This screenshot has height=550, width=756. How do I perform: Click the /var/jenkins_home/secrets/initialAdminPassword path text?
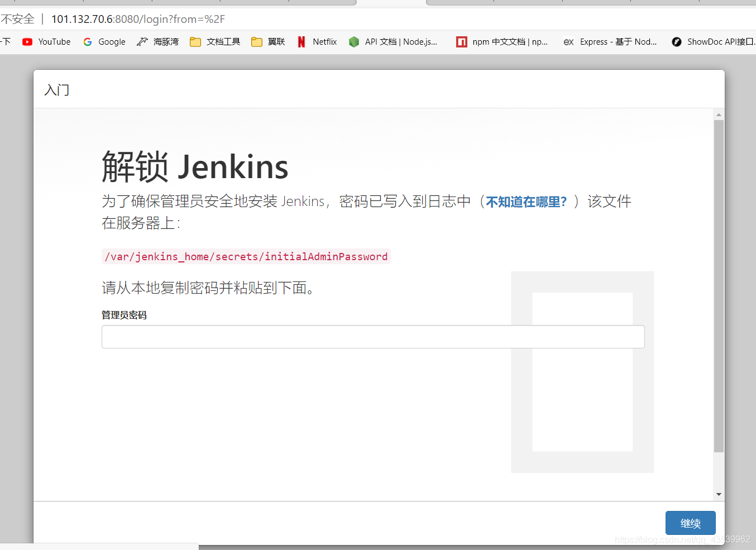[246, 256]
